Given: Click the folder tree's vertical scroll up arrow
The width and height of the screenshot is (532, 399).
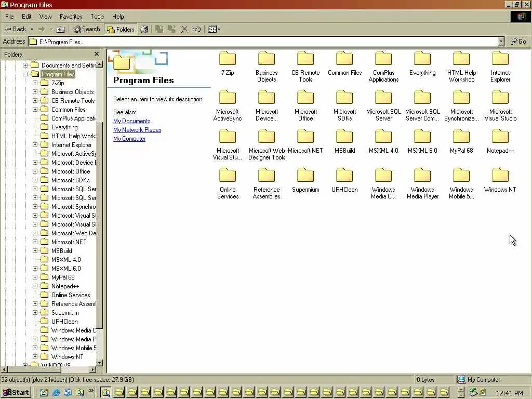Looking at the screenshot, I should pos(100,64).
